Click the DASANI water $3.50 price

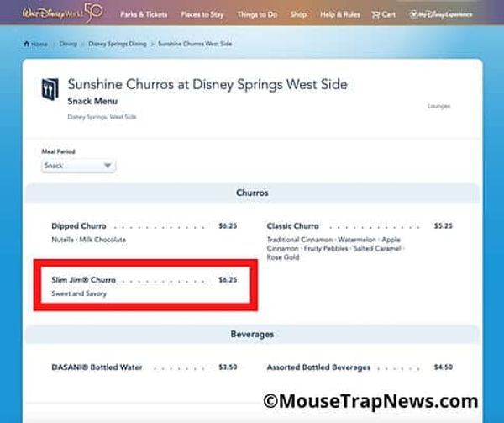228,367
